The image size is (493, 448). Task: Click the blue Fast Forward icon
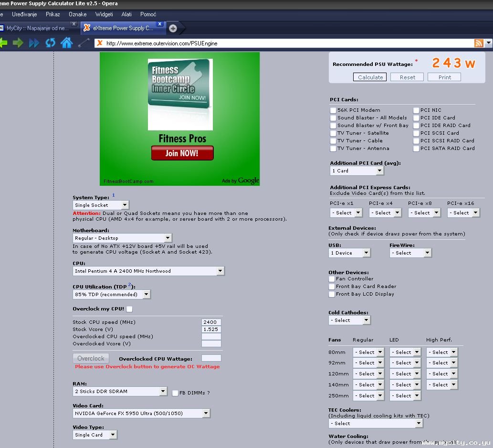point(34,43)
